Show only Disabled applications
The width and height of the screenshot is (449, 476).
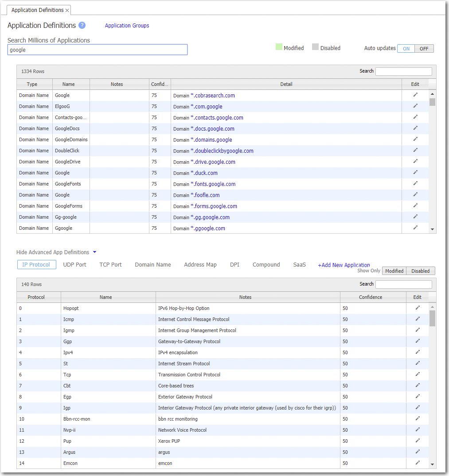click(x=421, y=271)
